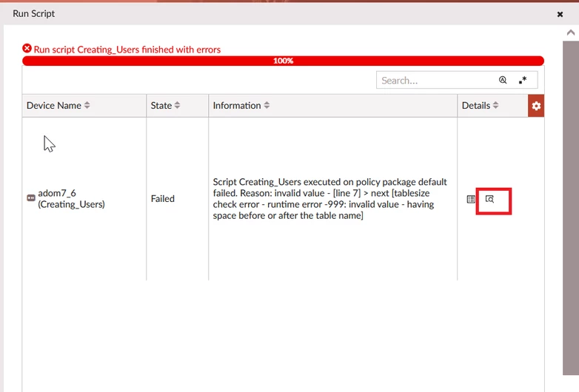The height and width of the screenshot is (392, 579).
Task: Click the script failure information text
Action: tap(330, 198)
